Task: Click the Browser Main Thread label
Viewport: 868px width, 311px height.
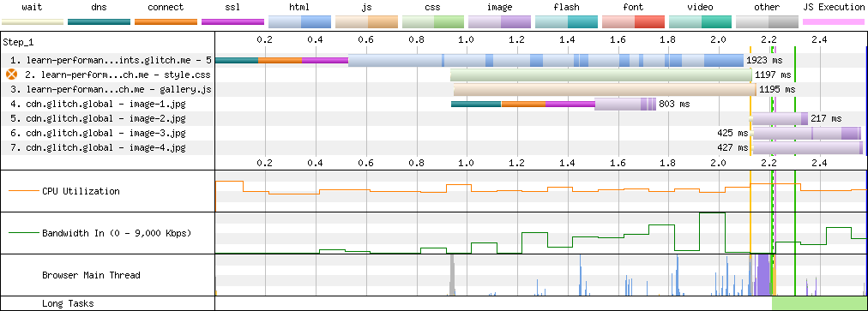Action: [91, 275]
